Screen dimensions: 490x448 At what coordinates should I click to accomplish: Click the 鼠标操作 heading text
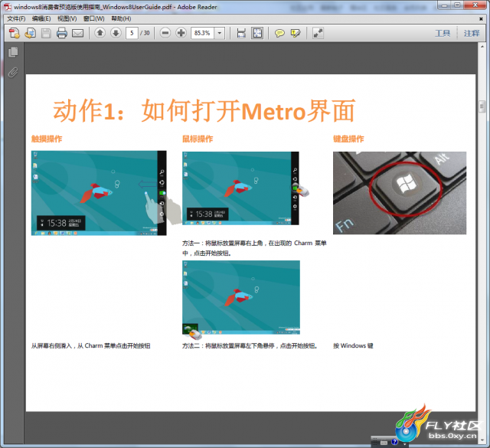click(198, 139)
